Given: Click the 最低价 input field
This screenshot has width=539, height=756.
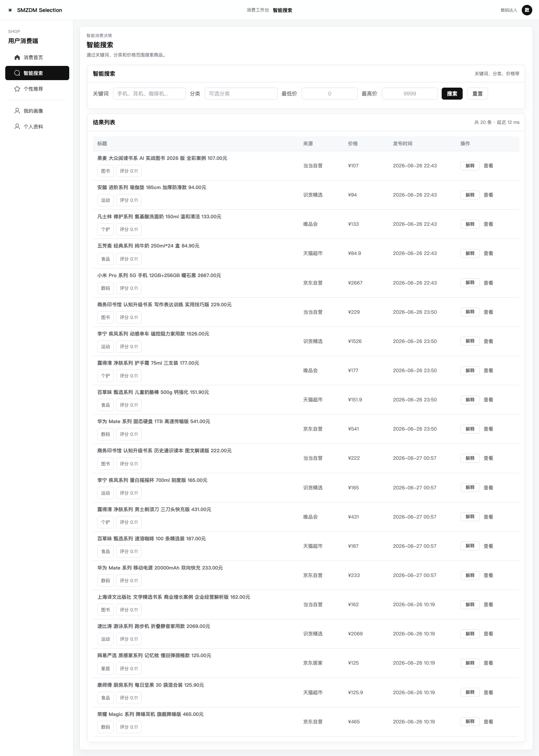Looking at the screenshot, I should point(330,94).
